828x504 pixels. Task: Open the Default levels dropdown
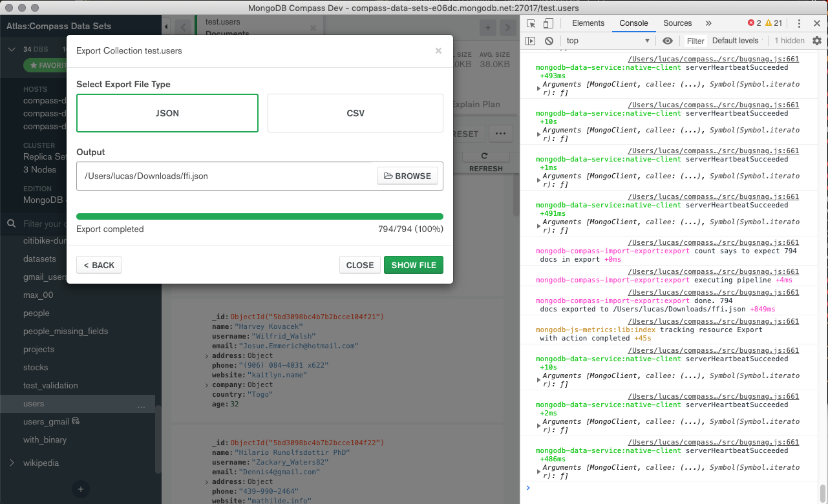point(738,41)
